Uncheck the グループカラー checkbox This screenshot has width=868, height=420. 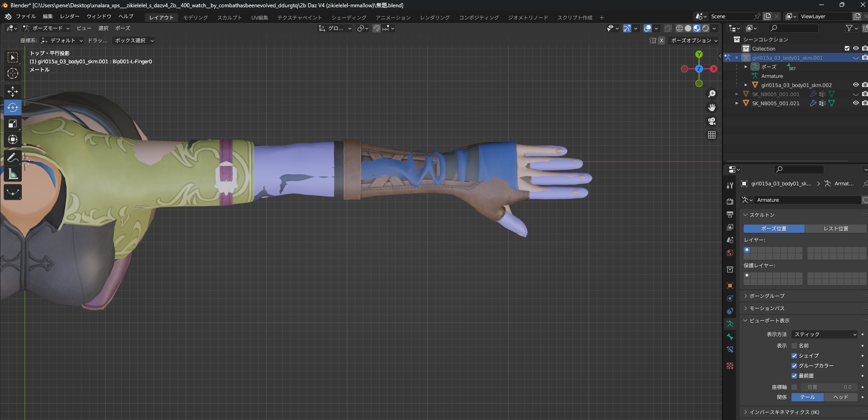pos(794,366)
